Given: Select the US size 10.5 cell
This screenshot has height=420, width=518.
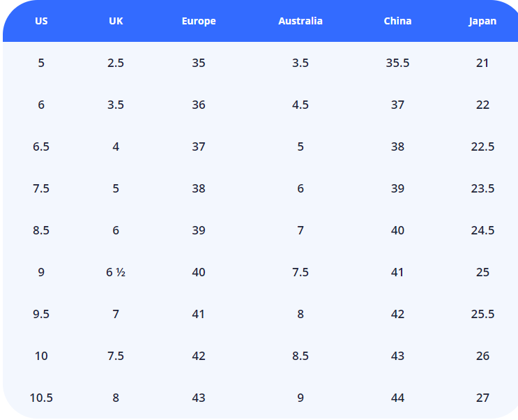Looking at the screenshot, I should [41, 398].
